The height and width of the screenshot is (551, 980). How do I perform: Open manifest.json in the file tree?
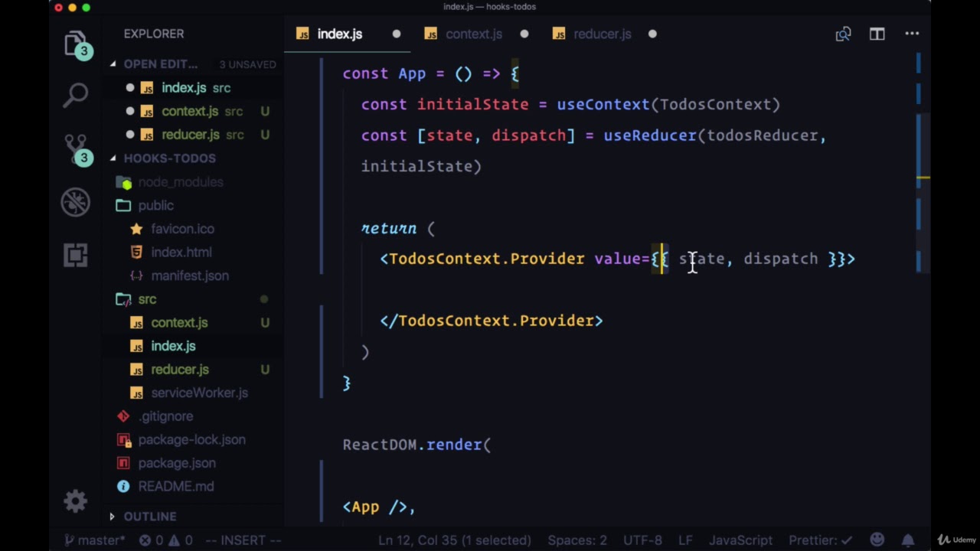tap(190, 275)
